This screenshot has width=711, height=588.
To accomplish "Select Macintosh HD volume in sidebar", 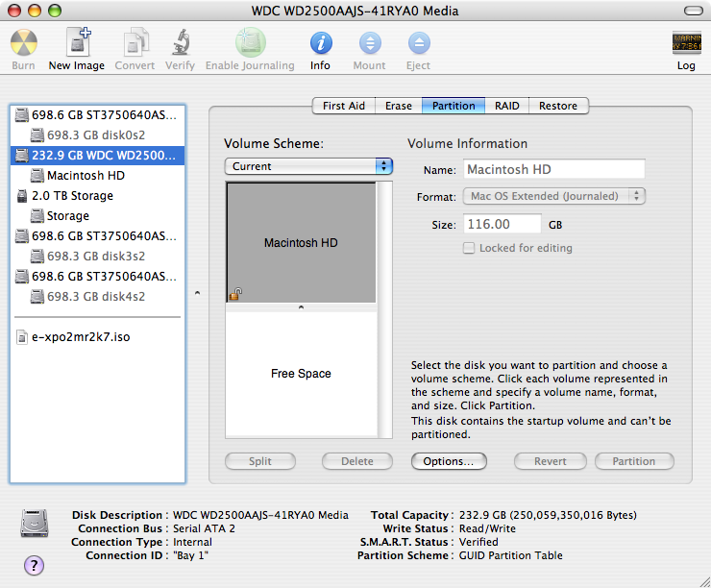I will pyautogui.click(x=97, y=176).
